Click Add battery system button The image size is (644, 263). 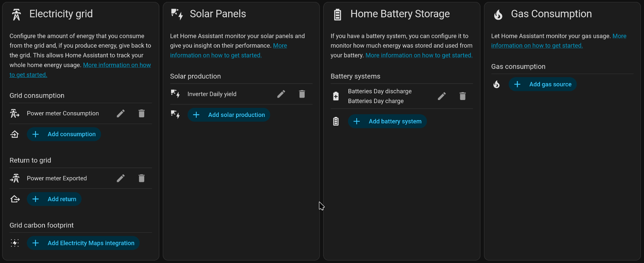click(x=387, y=122)
